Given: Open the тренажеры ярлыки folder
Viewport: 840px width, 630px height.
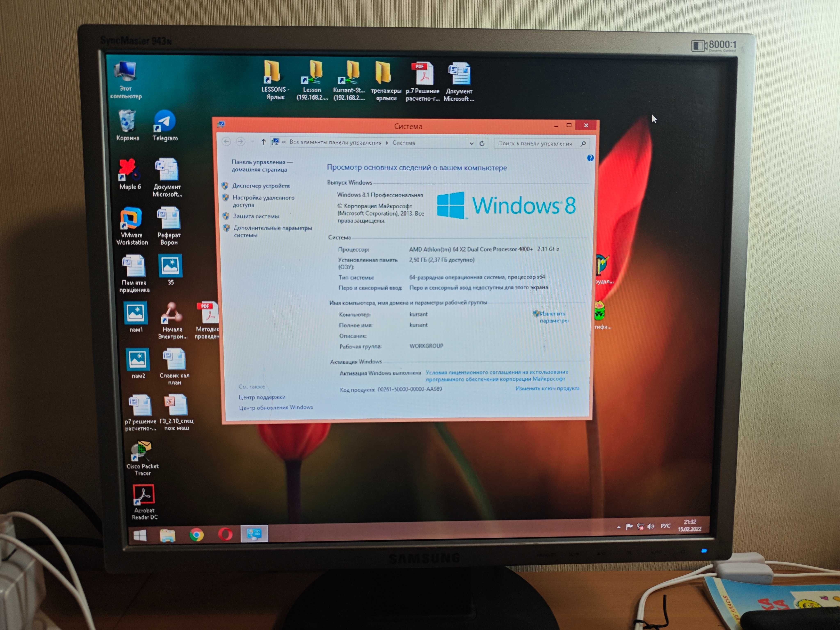Looking at the screenshot, I should 386,81.
